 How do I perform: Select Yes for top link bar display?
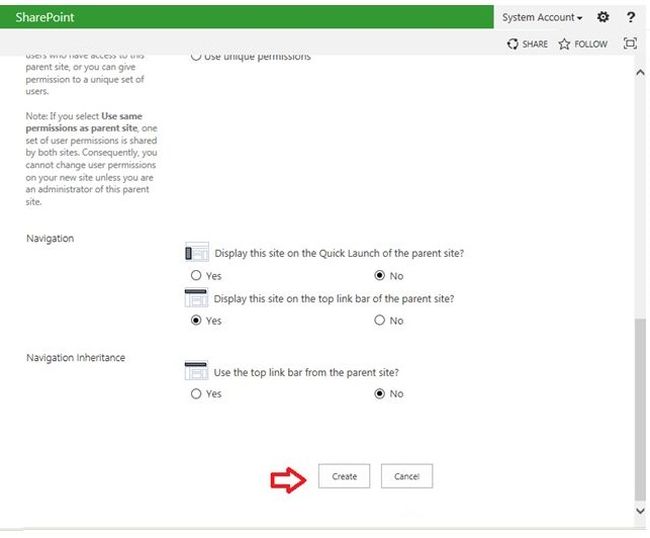coord(196,320)
